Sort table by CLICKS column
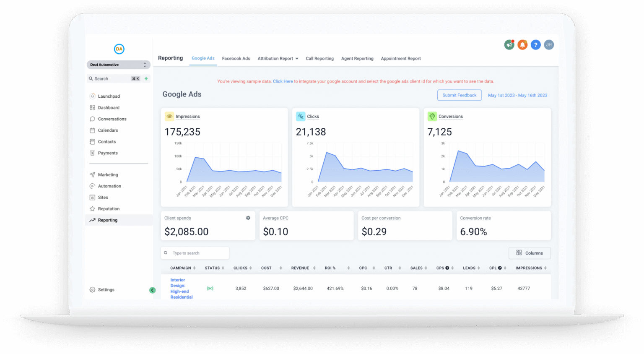The width and height of the screenshot is (644, 354). 243,268
